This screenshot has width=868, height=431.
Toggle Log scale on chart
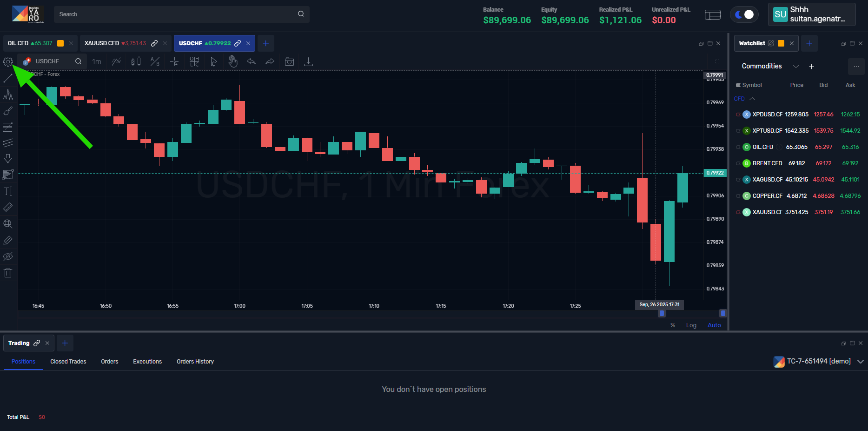691,325
